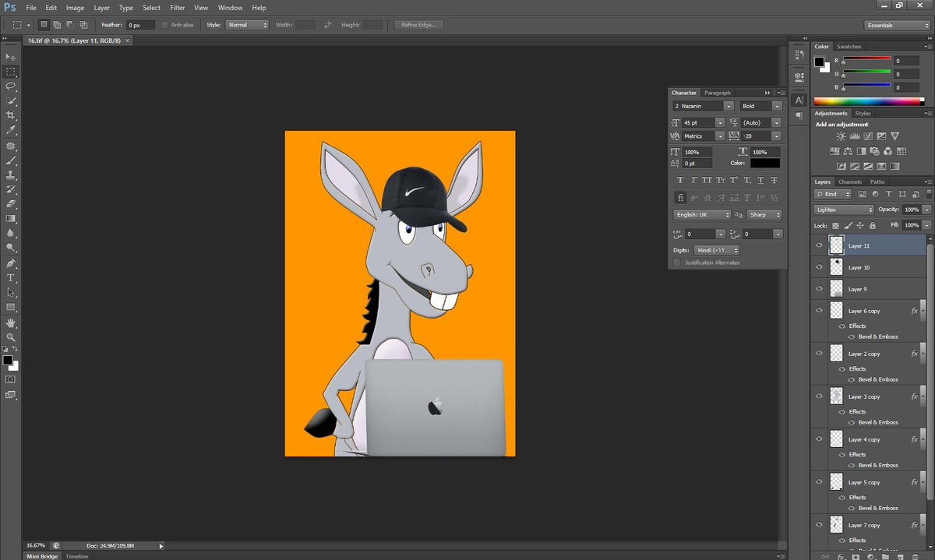The width and height of the screenshot is (935, 560).
Task: Add a Brightness/Contrast adjustment
Action: coord(841,136)
